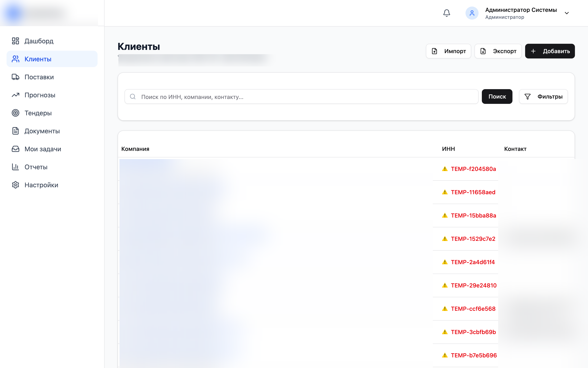Image resolution: width=588 pixels, height=368 pixels.
Task: Select INN value TEMP-b7e5b696
Action: [x=474, y=355]
